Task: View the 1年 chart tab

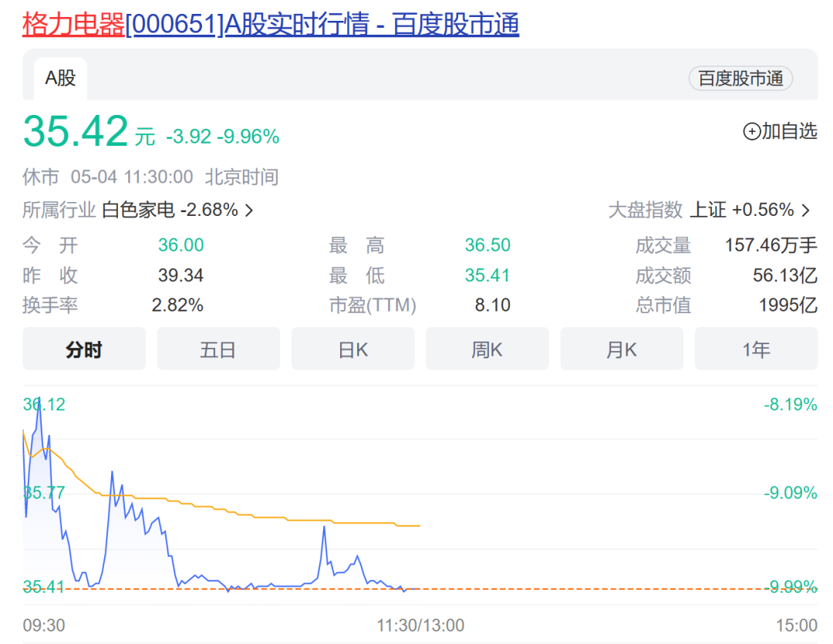Action: tap(756, 349)
